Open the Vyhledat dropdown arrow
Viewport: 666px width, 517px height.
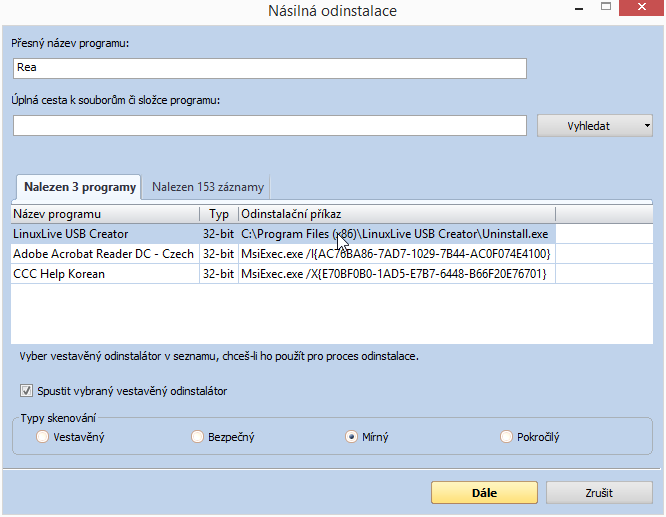click(647, 126)
